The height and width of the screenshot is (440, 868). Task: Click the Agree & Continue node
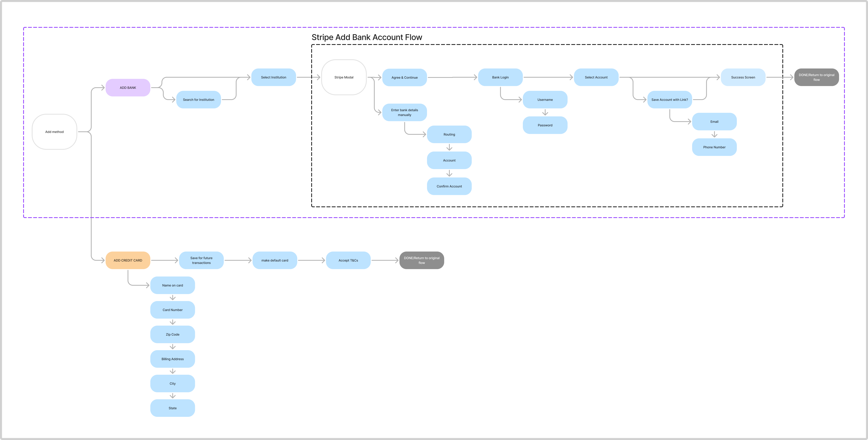(404, 77)
